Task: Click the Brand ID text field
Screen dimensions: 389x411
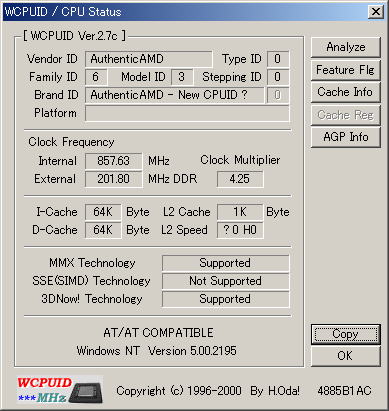Action: point(175,95)
